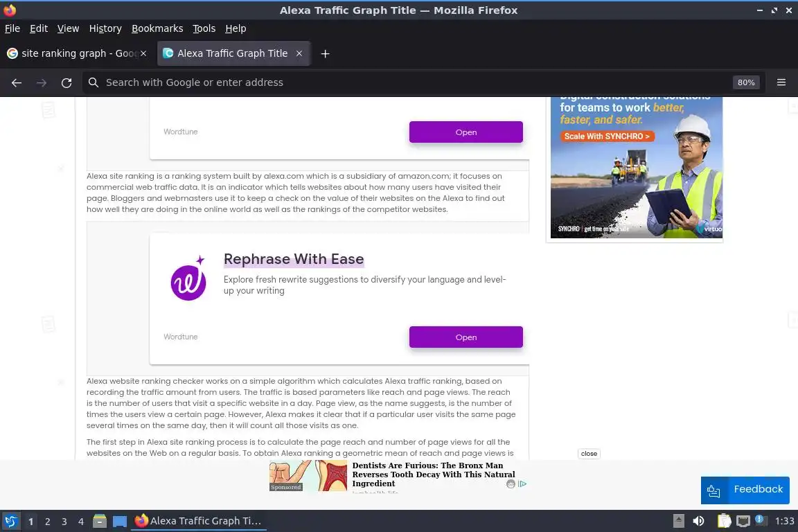Open the Bookmarks menu
Image resolution: width=798 pixels, height=532 pixels.
pos(157,28)
